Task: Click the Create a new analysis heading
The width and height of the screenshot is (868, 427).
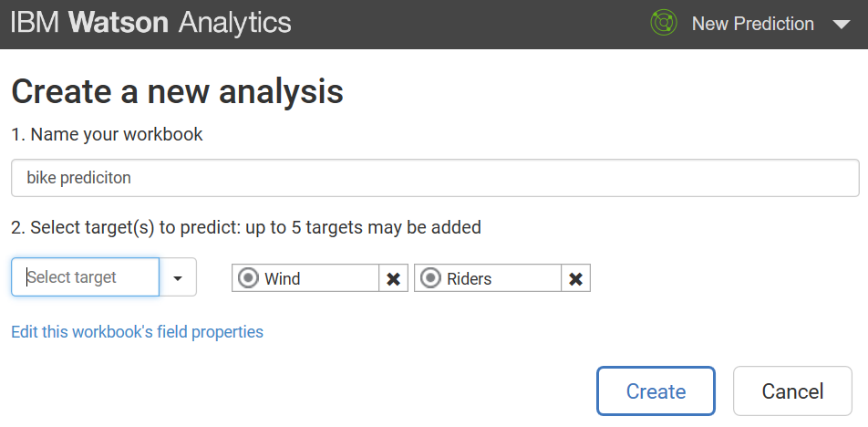Action: pyautogui.click(x=177, y=91)
